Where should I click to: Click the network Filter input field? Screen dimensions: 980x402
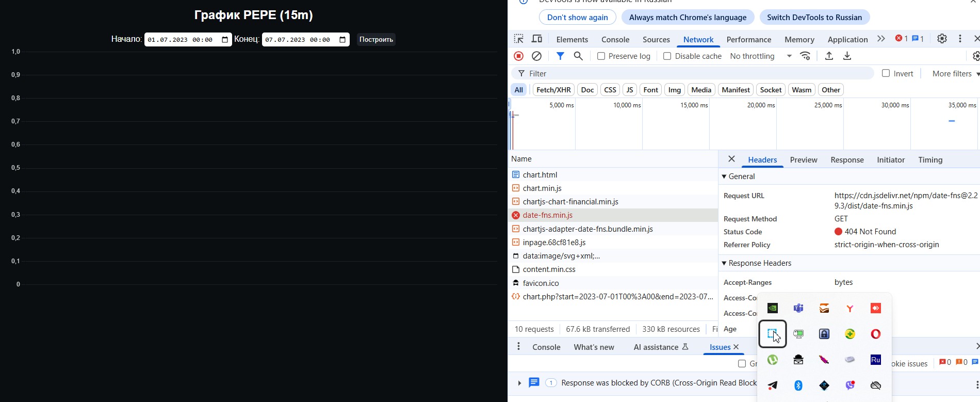(x=693, y=73)
